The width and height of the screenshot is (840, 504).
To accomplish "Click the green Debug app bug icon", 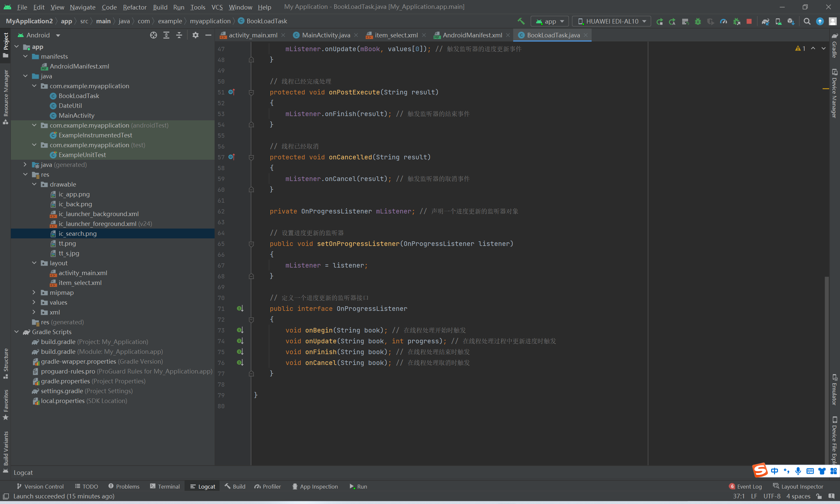I will click(698, 21).
